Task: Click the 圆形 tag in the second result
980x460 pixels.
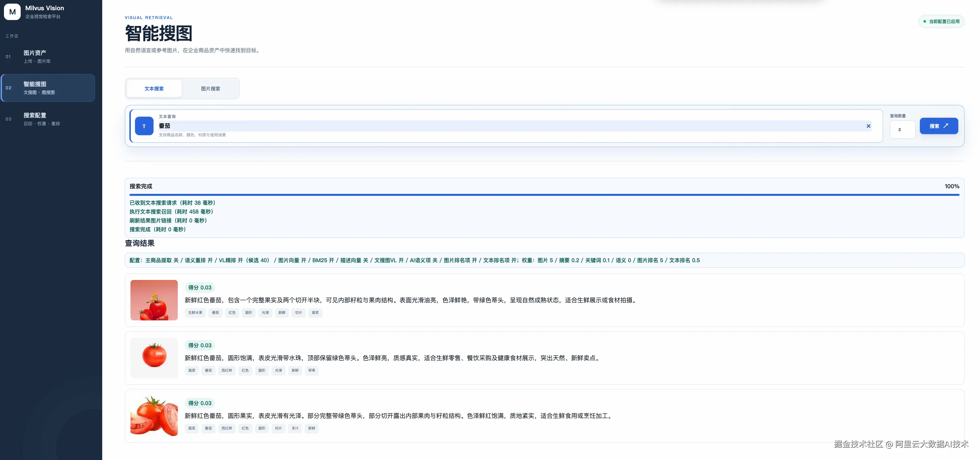Action: coord(262,371)
